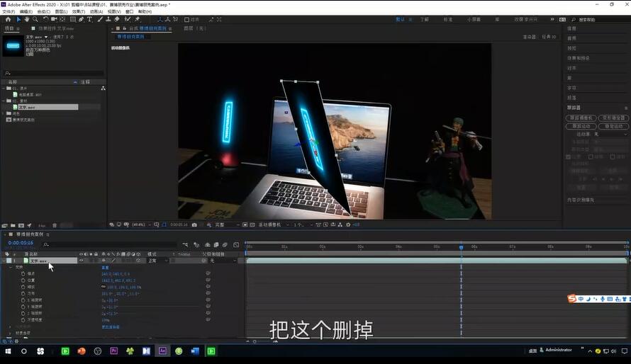
Task: Click the After Effects taskbar icon
Action: (162, 351)
